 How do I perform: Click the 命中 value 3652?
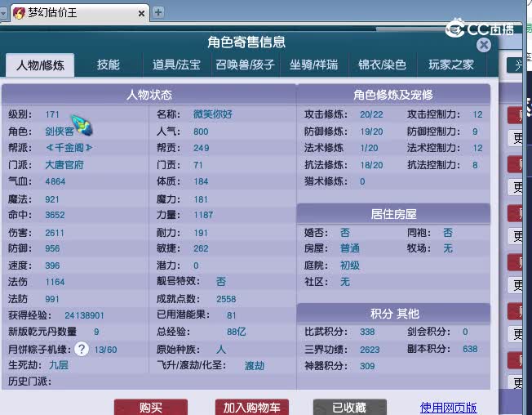(55, 215)
